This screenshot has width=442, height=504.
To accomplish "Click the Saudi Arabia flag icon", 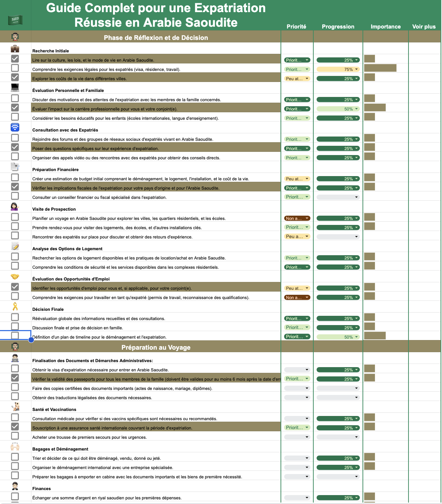I will pos(15,20).
